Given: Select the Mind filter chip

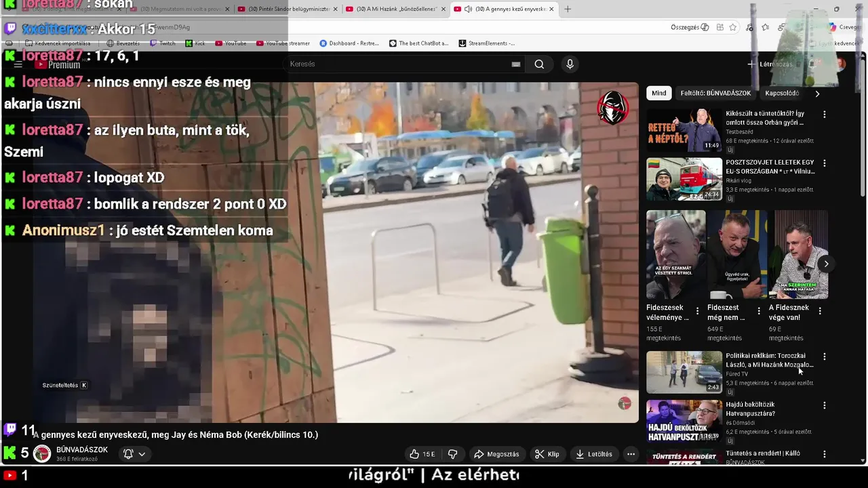Looking at the screenshot, I should (x=659, y=94).
